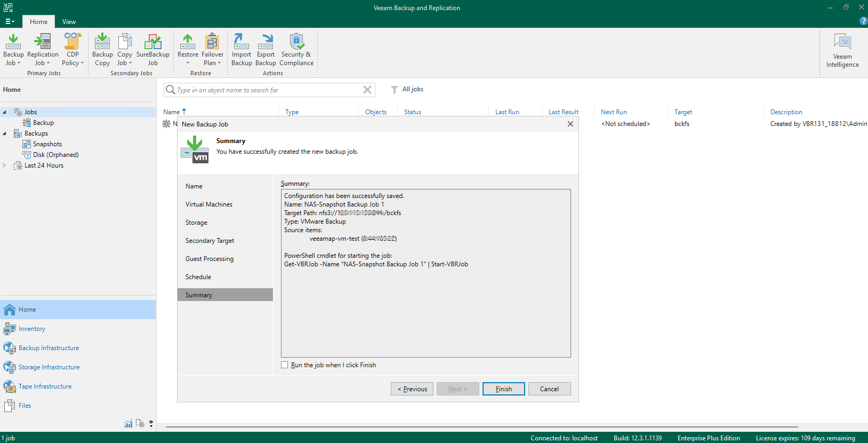The image size is (868, 443).
Task: Open the Replication Job ribbon button
Action: [43, 49]
